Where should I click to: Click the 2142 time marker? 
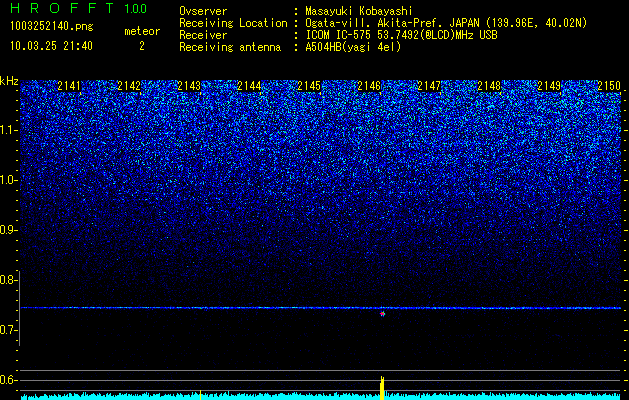[x=129, y=86]
